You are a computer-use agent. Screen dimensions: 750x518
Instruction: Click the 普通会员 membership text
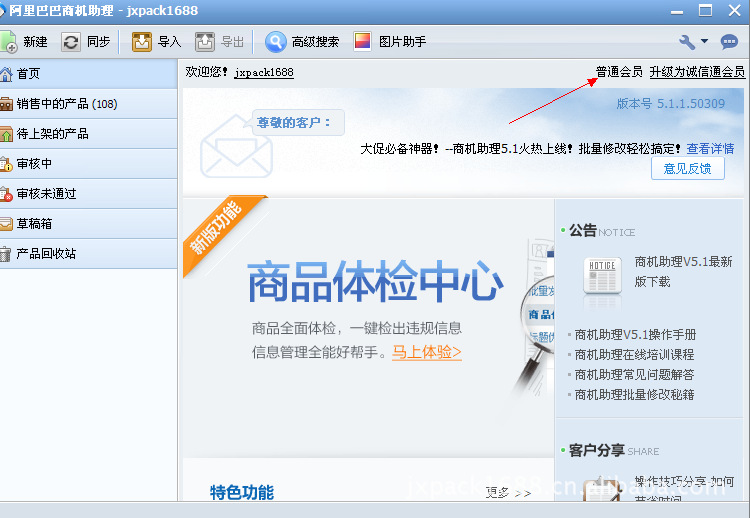click(619, 72)
